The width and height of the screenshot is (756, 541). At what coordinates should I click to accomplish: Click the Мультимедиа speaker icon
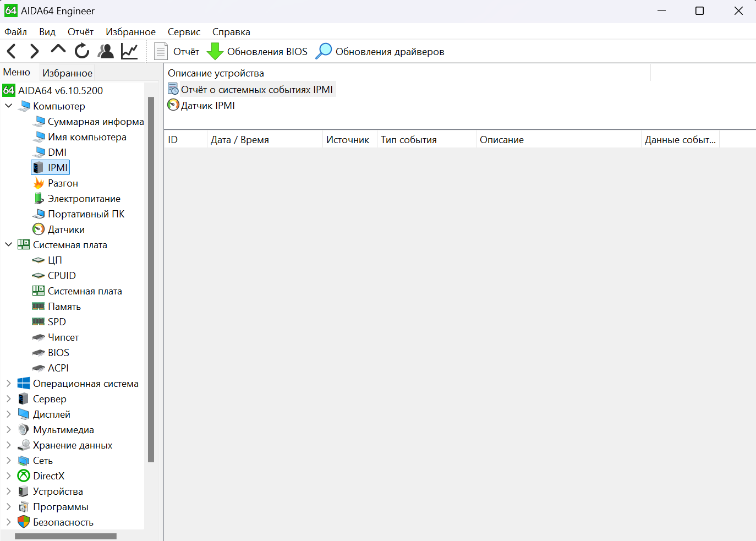coord(24,429)
